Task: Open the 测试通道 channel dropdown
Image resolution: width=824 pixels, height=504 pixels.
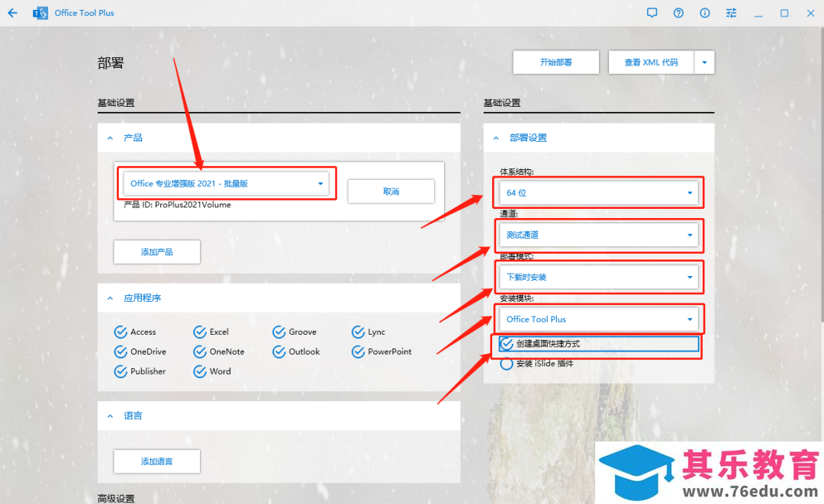Action: point(599,235)
